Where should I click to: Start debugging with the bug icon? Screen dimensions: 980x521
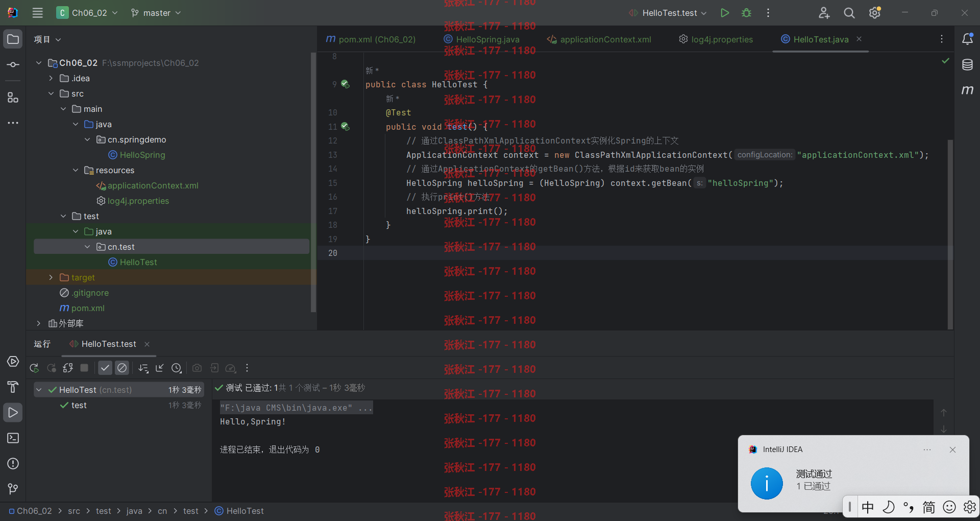tap(746, 13)
